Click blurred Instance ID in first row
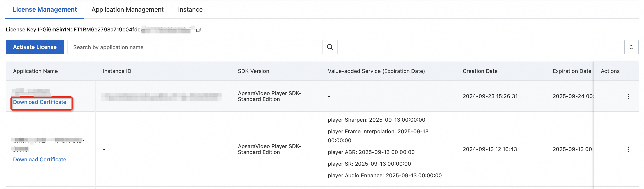The image size is (644, 189). [161, 97]
